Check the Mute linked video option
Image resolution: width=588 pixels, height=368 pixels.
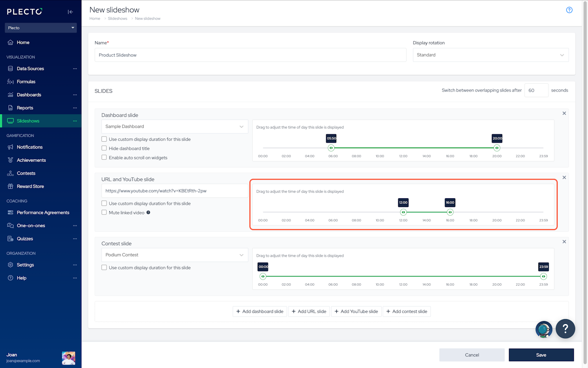click(104, 213)
